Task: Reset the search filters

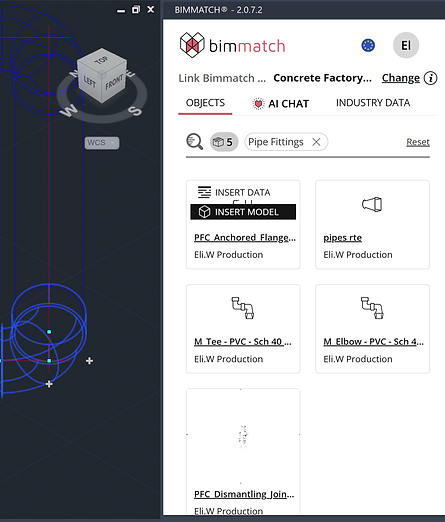Action: [418, 142]
